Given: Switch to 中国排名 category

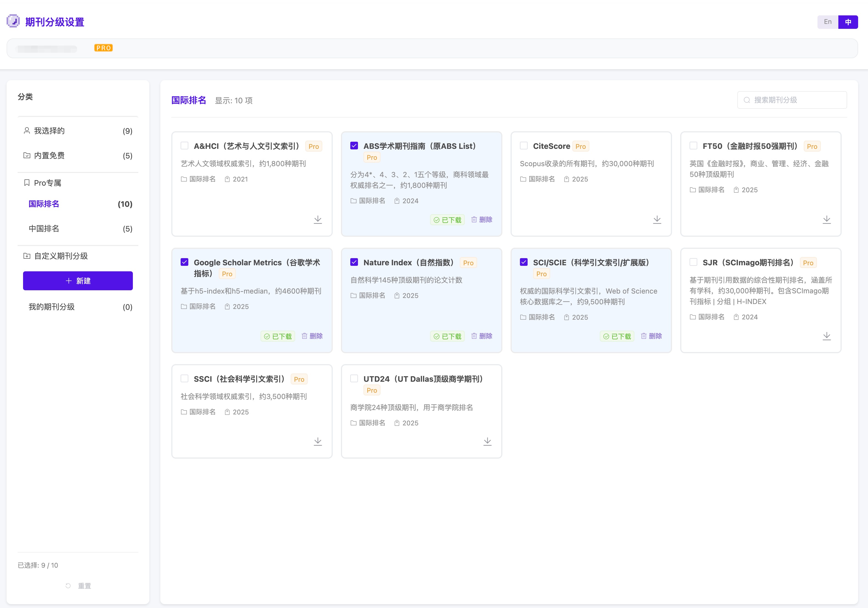Looking at the screenshot, I should tap(44, 229).
